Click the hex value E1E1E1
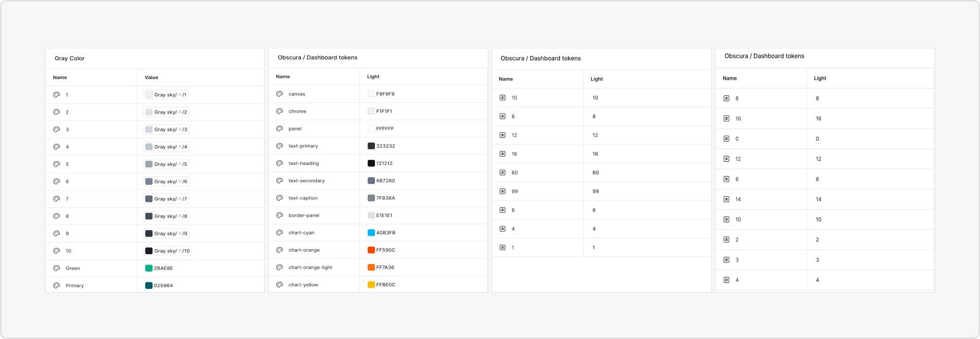 384,215
